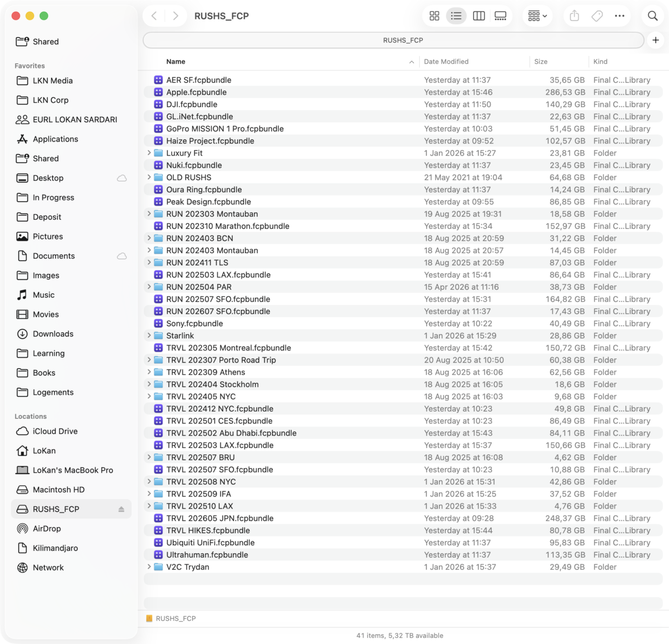Open Applications in sidebar
This screenshot has width=669, height=644.
(71, 139)
